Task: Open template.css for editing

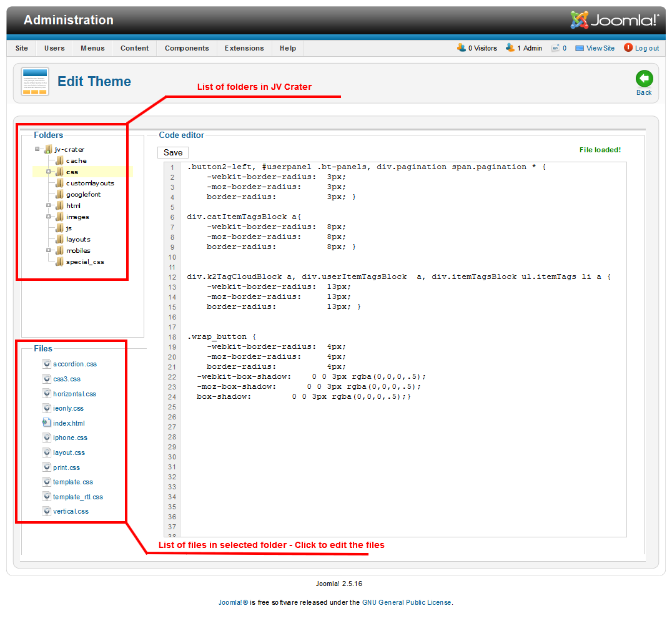Action: pos(73,482)
